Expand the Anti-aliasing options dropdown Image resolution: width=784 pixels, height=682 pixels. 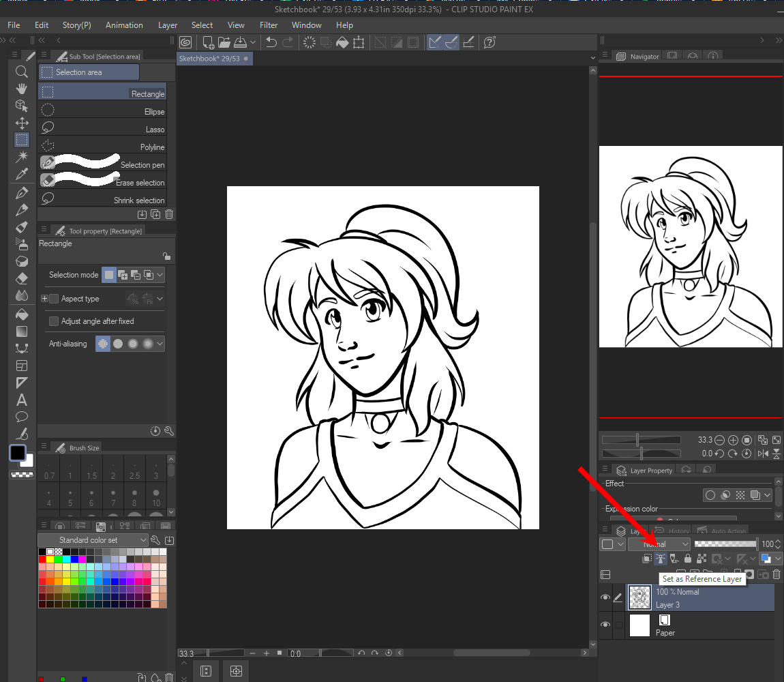tap(160, 344)
